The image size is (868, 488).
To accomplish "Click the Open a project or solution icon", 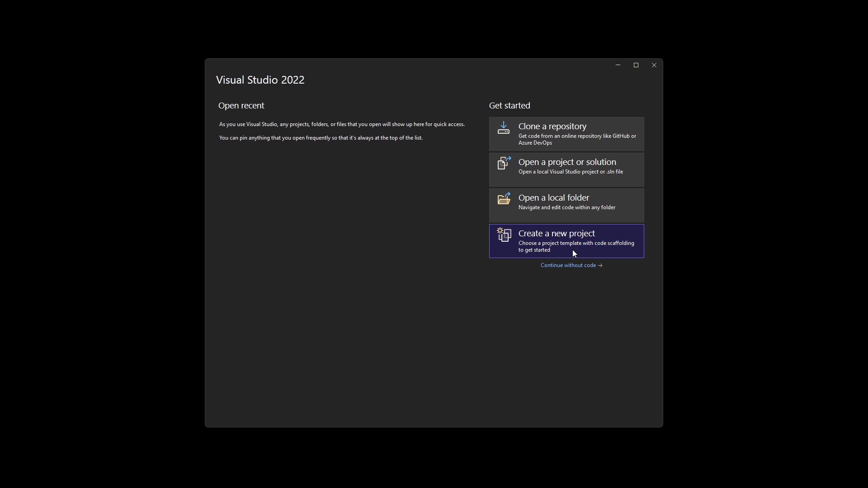I will click(x=504, y=163).
